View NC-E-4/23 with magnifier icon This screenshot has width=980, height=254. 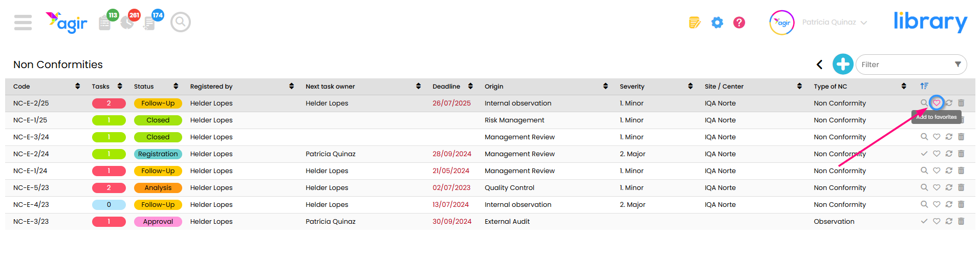point(924,204)
